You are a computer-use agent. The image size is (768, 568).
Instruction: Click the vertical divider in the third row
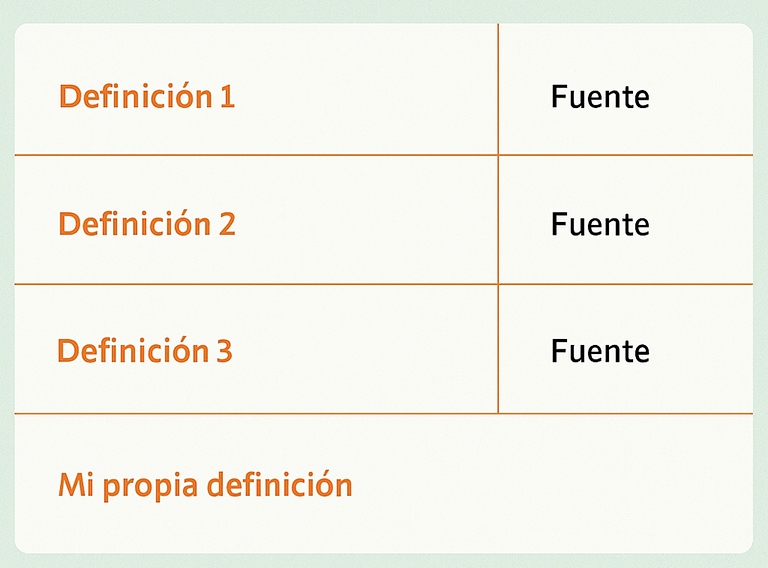(x=498, y=349)
